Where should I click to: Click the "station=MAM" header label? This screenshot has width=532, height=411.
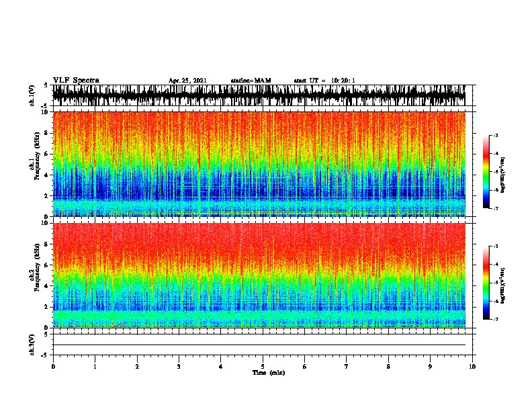251,81
